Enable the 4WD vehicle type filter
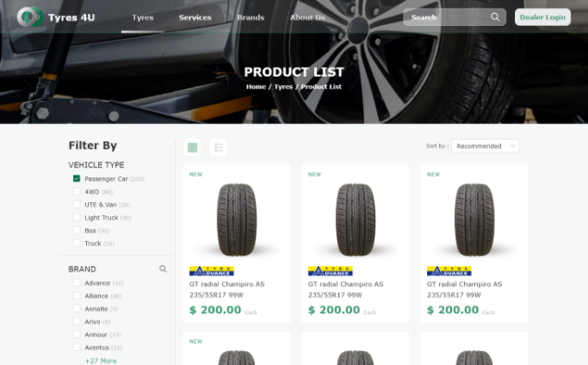The width and height of the screenshot is (588, 365). coord(77,191)
